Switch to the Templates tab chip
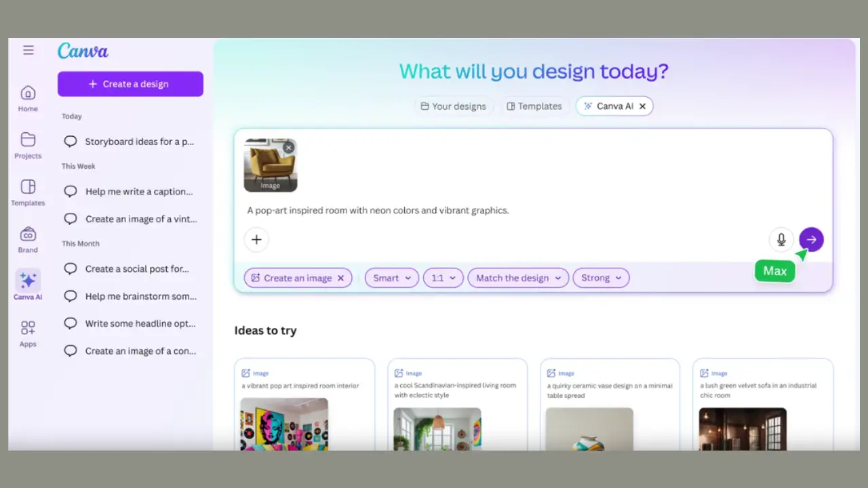The height and width of the screenshot is (488, 868). [x=534, y=106]
